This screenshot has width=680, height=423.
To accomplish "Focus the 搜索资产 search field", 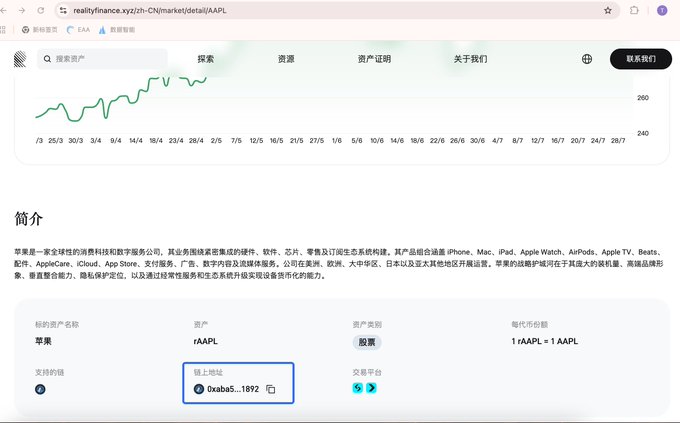I will pos(102,59).
